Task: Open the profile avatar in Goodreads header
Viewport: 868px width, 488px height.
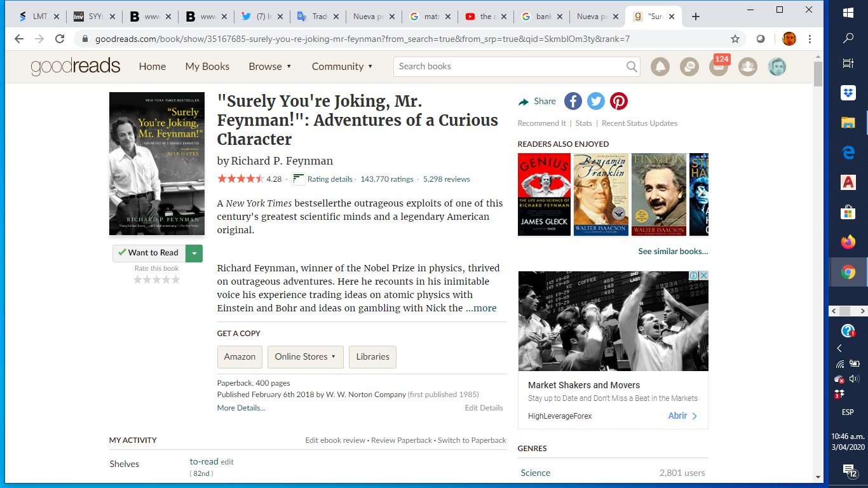Action: 777,66
